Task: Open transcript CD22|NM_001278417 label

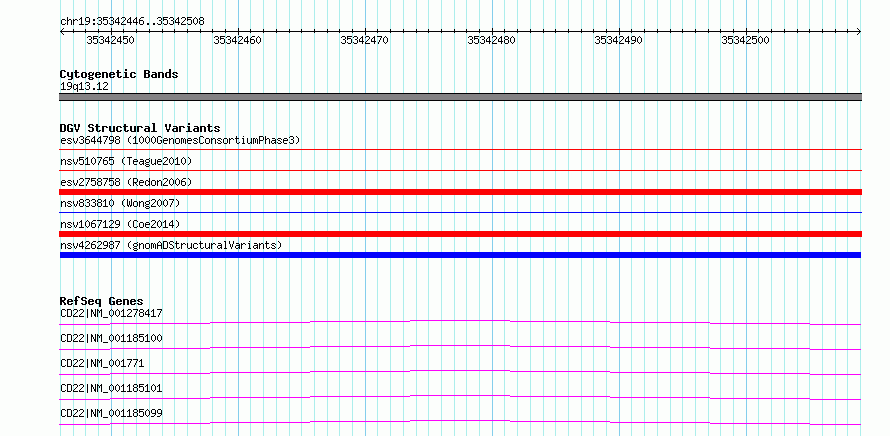Action: [111, 313]
